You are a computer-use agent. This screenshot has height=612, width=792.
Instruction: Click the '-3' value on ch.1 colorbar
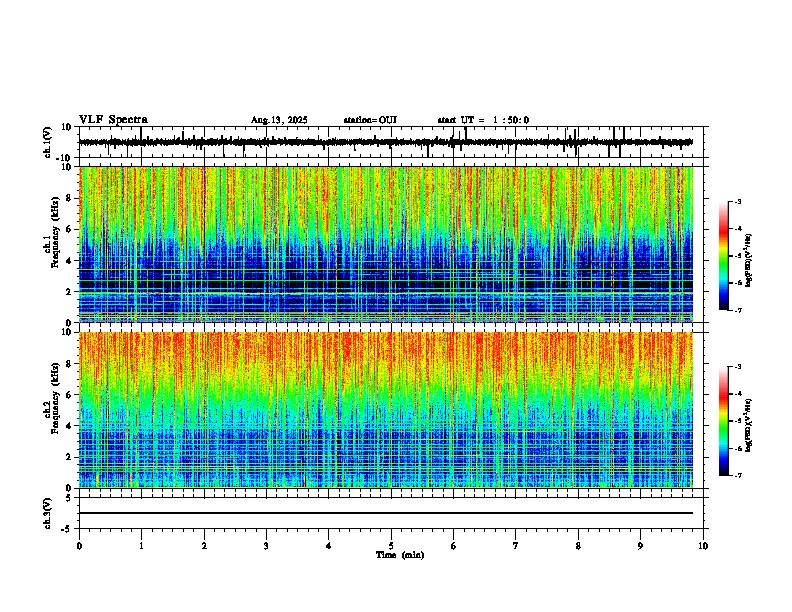pyautogui.click(x=737, y=201)
